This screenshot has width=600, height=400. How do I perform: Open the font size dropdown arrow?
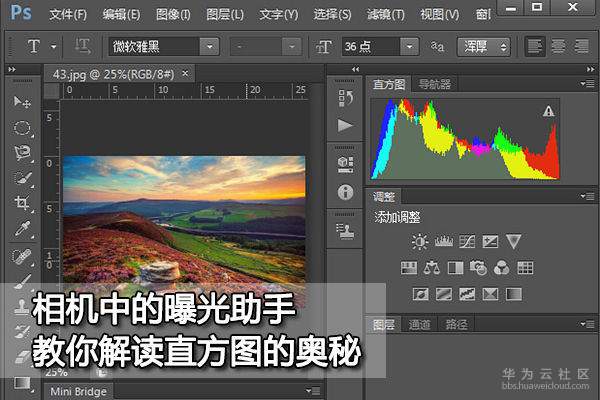coord(409,47)
